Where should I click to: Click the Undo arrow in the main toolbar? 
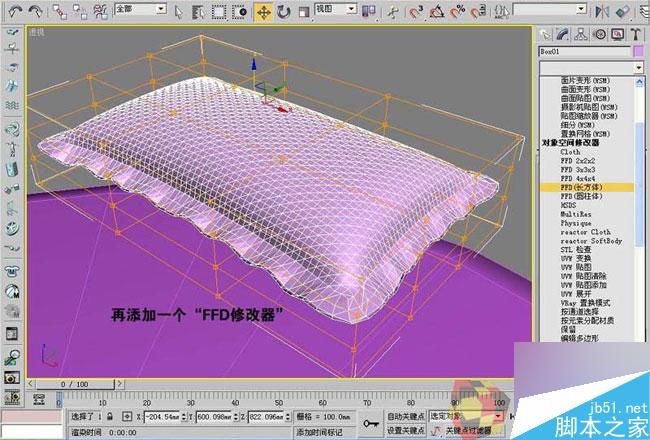point(15,11)
